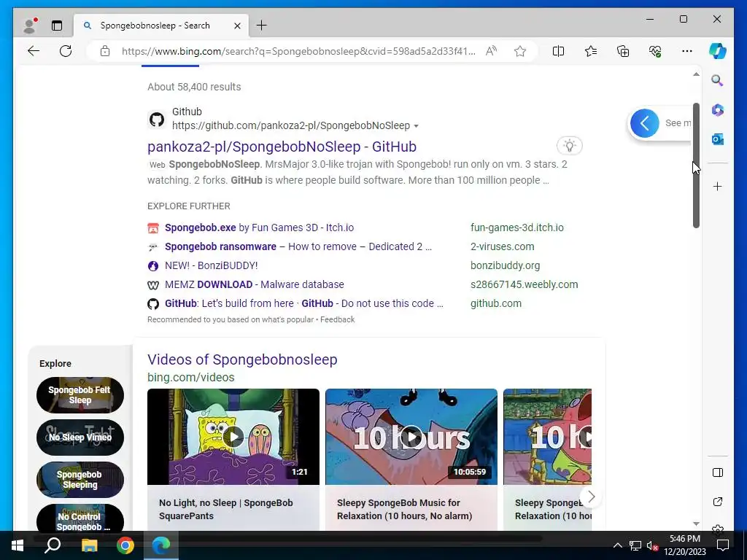This screenshot has width=747, height=560.
Task: Open Read aloud icon in address bar
Action: 491,51
